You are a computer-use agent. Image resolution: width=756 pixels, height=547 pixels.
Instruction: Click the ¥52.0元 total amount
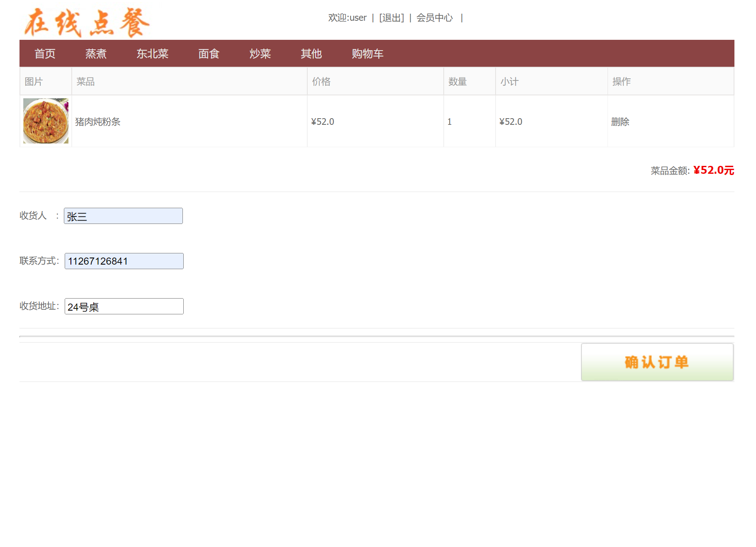pyautogui.click(x=713, y=170)
